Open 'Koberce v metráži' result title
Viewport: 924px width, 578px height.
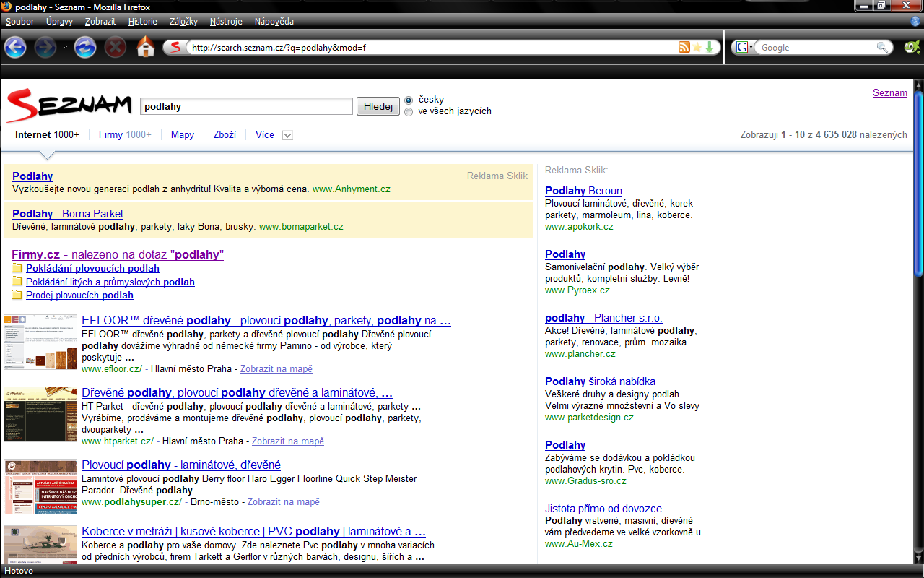coord(253,532)
